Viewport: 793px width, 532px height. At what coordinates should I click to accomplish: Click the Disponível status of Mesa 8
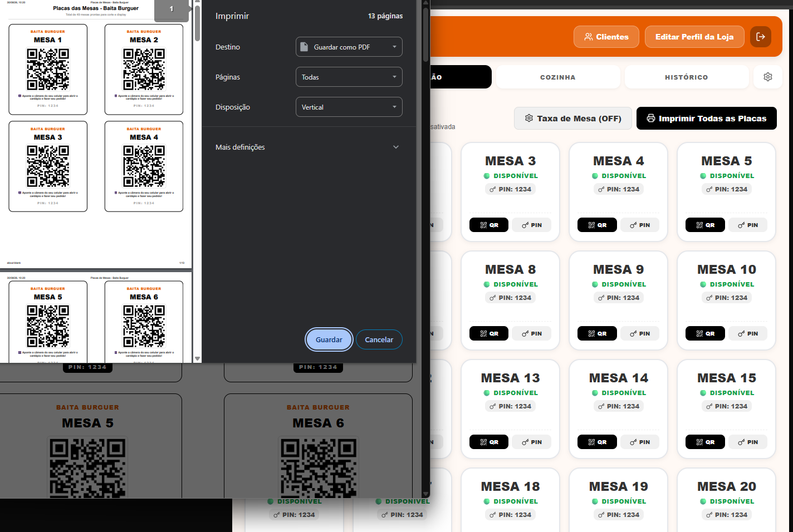tap(510, 284)
